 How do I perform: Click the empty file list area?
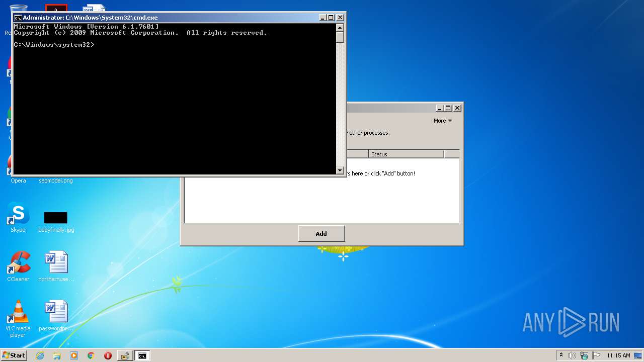pos(322,200)
